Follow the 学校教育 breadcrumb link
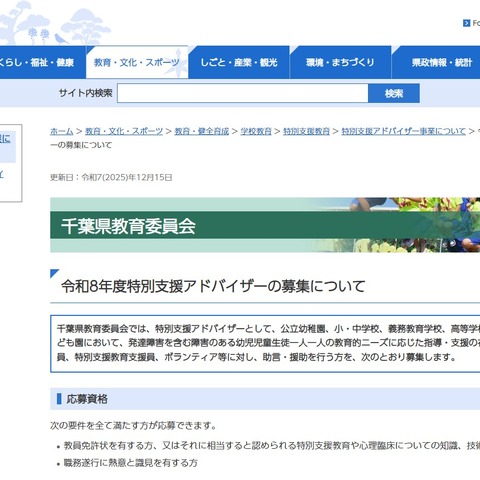 click(256, 131)
